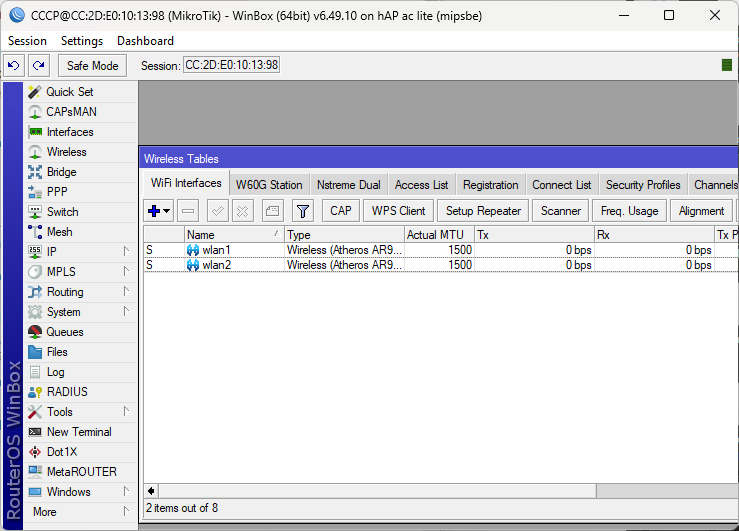Click the Rx column header
The width and height of the screenshot is (739, 531).
[x=654, y=235]
